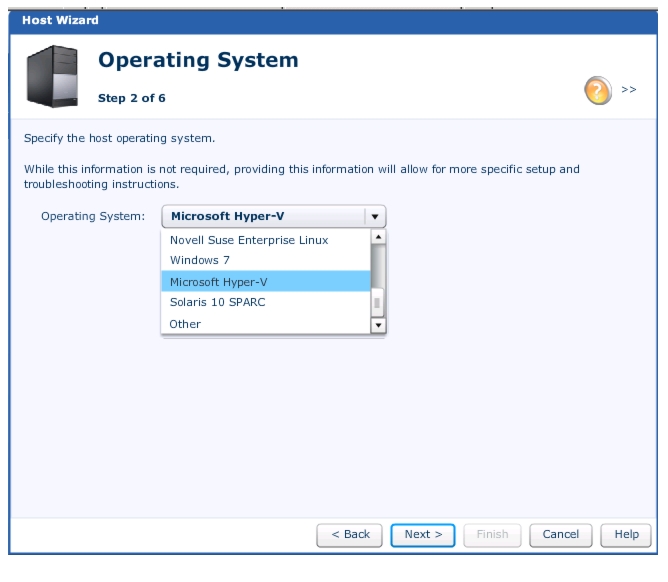
Task: Proceed with the Next button
Action: pyautogui.click(x=423, y=535)
